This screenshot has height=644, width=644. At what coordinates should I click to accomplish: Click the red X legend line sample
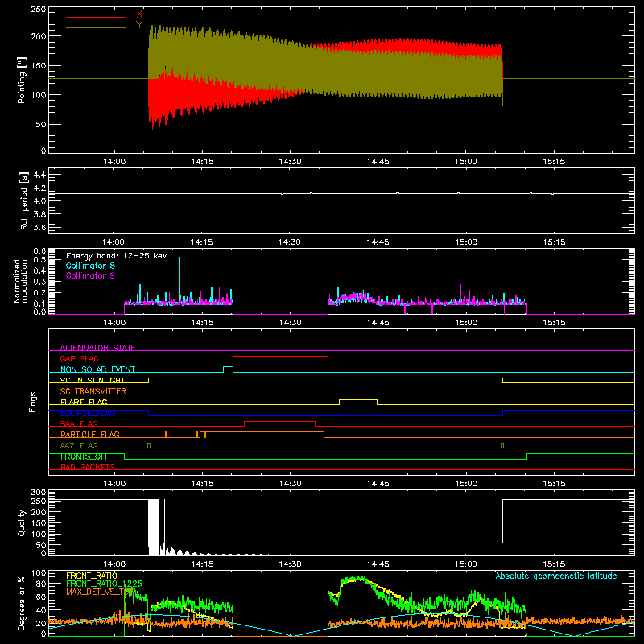[x=95, y=17]
